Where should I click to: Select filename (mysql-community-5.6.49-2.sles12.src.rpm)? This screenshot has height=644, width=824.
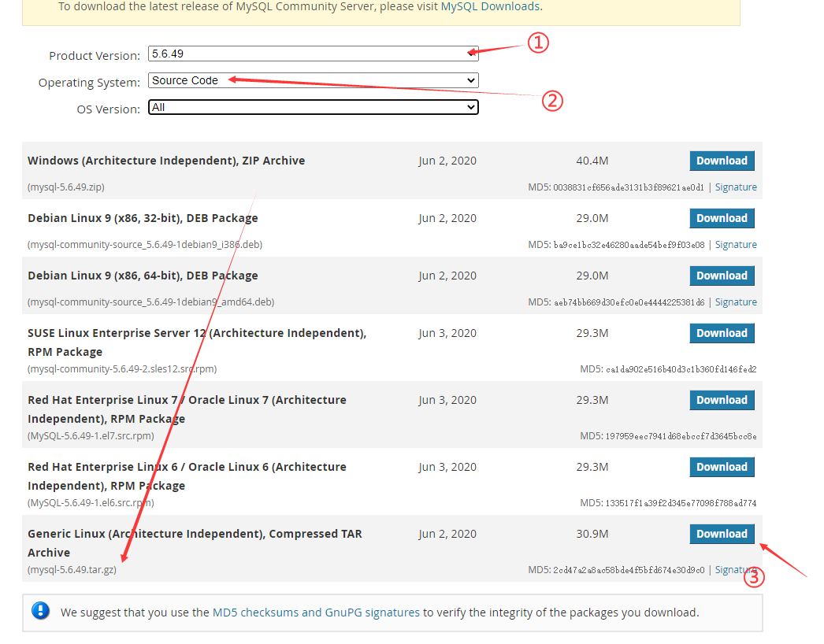(122, 368)
